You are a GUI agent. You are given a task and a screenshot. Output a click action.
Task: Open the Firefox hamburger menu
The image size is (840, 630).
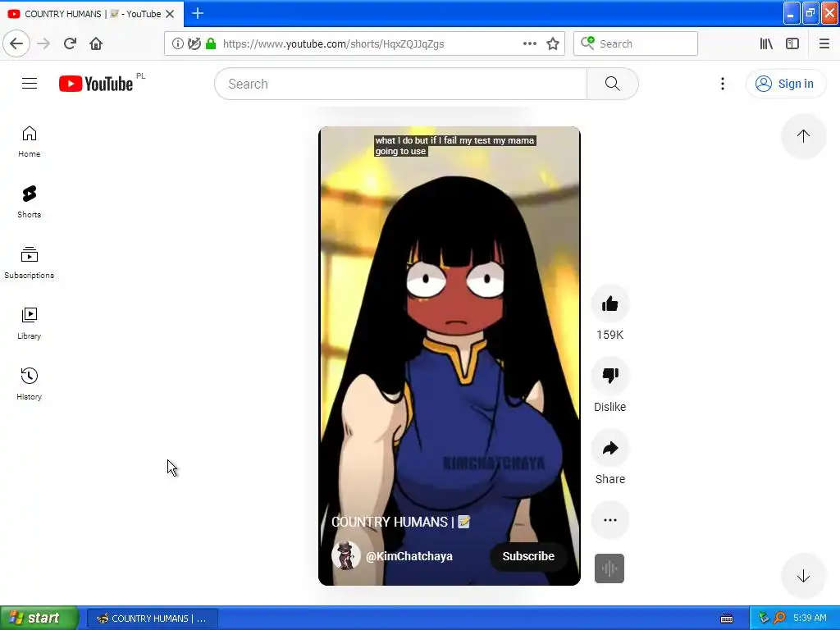tap(824, 44)
